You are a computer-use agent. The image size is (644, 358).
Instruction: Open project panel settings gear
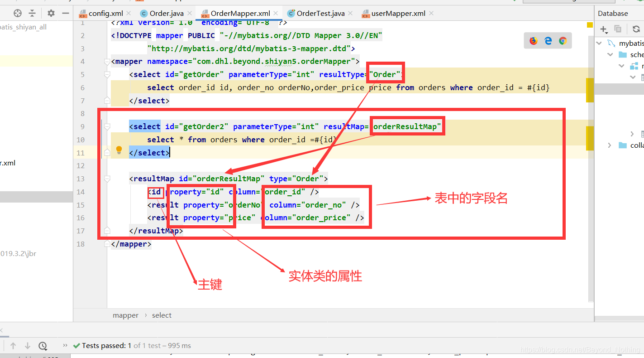[51, 13]
